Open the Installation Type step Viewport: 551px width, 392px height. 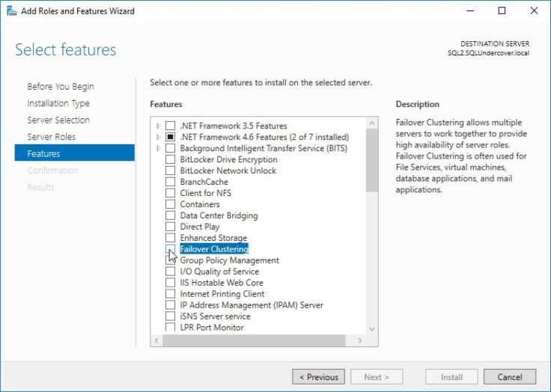pos(58,103)
